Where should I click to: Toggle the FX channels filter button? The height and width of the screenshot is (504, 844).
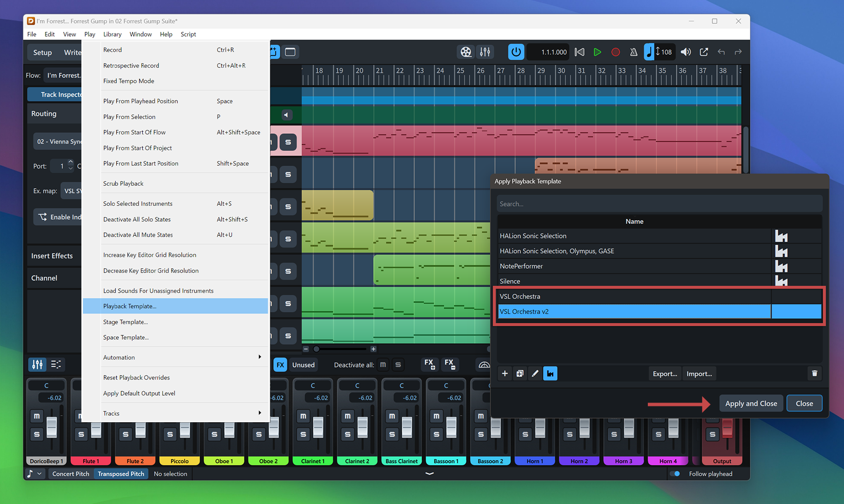[x=280, y=365]
